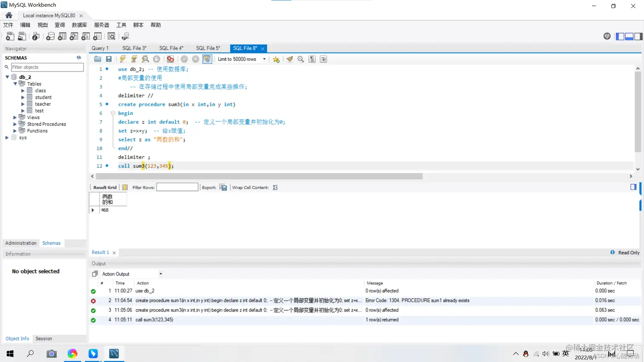This screenshot has width=644, height=362.
Task: Expand the Views node
Action: tap(15, 117)
